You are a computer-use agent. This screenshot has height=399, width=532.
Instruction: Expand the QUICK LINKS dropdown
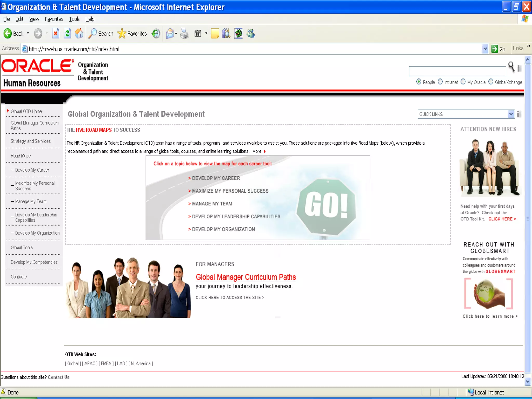coord(511,114)
